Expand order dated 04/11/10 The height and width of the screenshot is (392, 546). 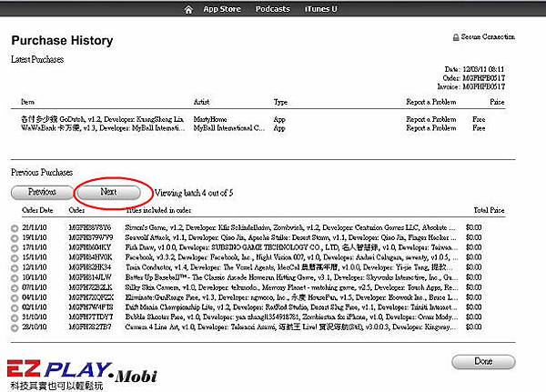click(15, 298)
